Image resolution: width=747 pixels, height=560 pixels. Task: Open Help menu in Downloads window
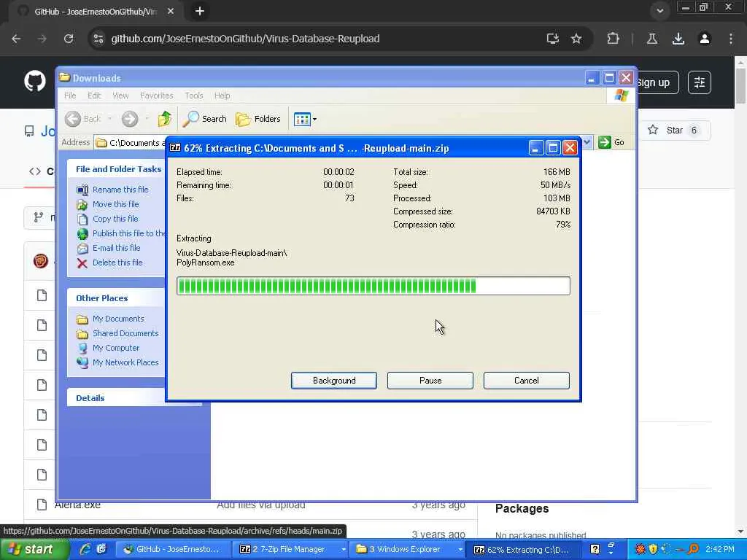coord(222,96)
